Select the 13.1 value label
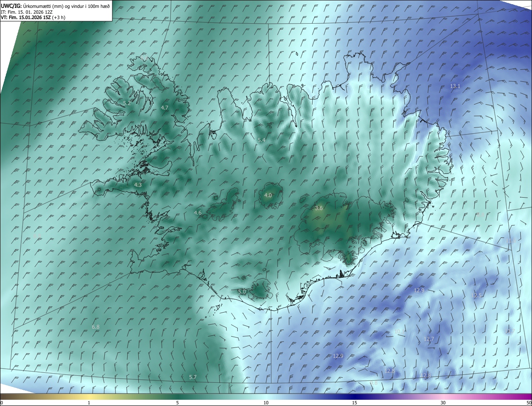 pyautogui.click(x=456, y=86)
